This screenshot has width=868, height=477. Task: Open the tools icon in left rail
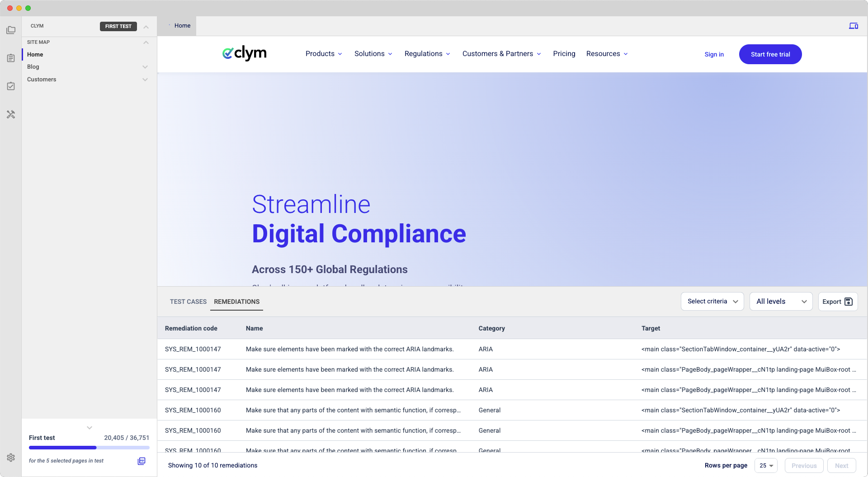[11, 114]
